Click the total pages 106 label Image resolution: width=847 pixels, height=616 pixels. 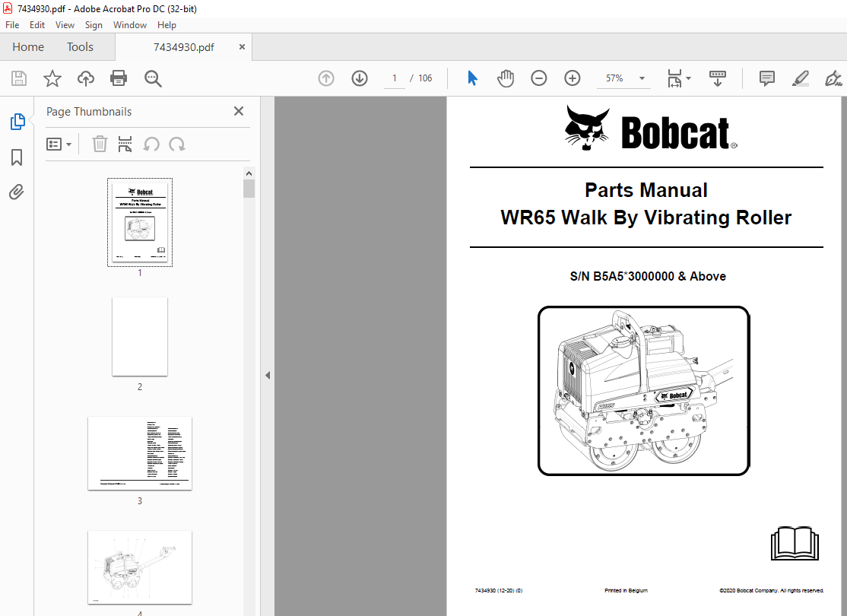coord(425,78)
